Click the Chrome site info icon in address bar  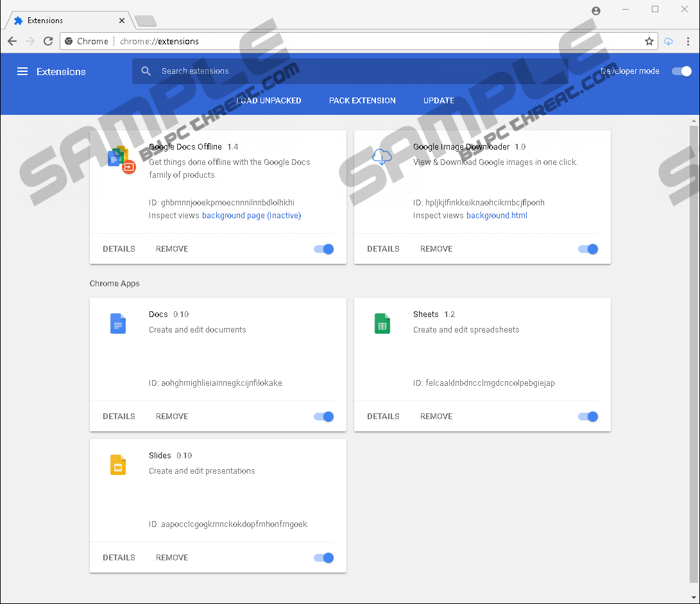69,41
